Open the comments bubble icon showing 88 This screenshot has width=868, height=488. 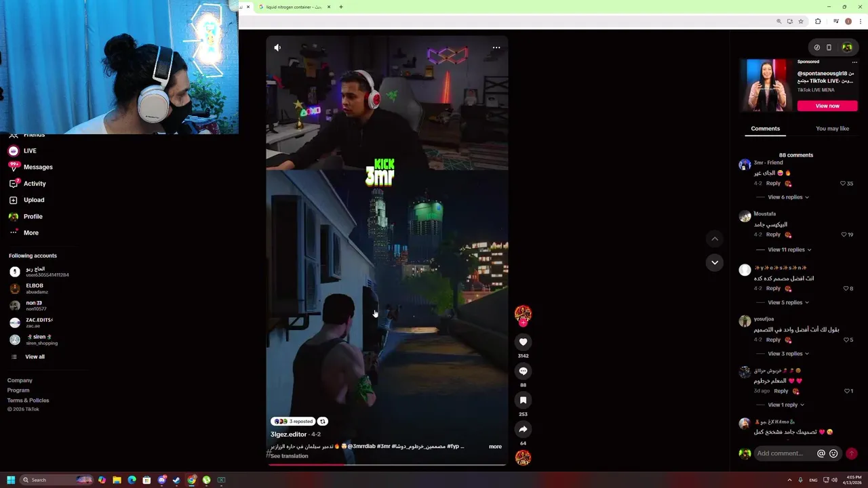click(523, 371)
